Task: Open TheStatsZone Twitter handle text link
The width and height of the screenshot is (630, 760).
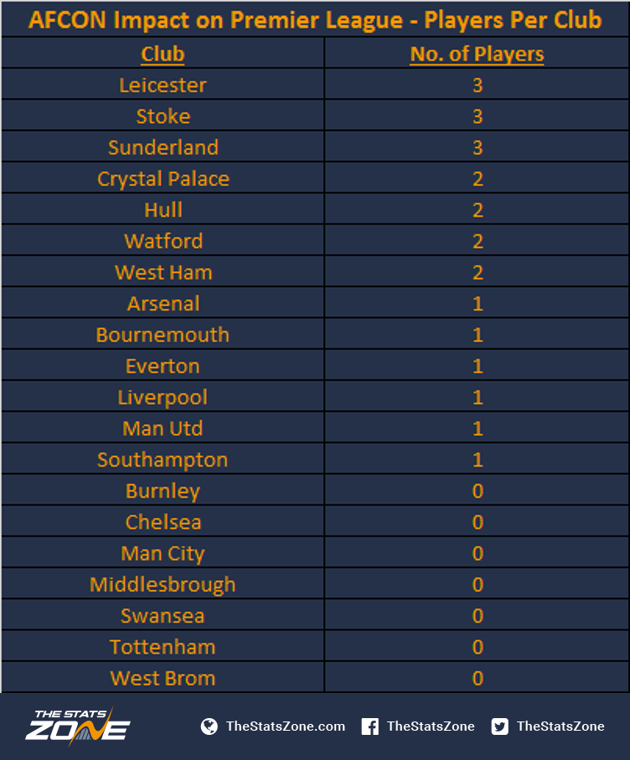Action: (x=560, y=726)
